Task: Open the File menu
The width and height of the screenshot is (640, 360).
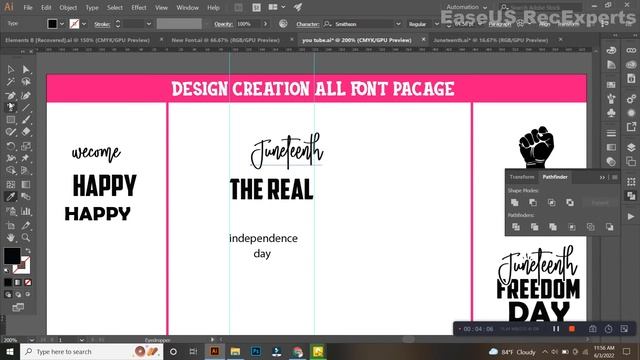Action: [x=28, y=7]
